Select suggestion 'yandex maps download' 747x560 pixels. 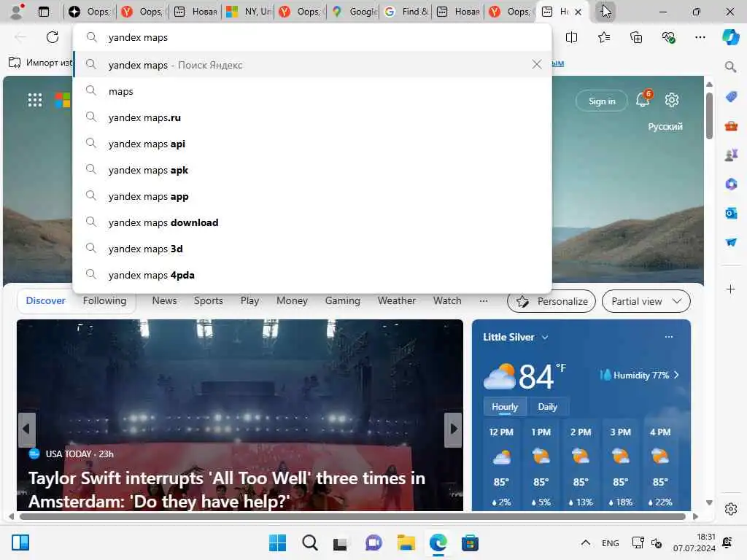pyautogui.click(x=312, y=222)
